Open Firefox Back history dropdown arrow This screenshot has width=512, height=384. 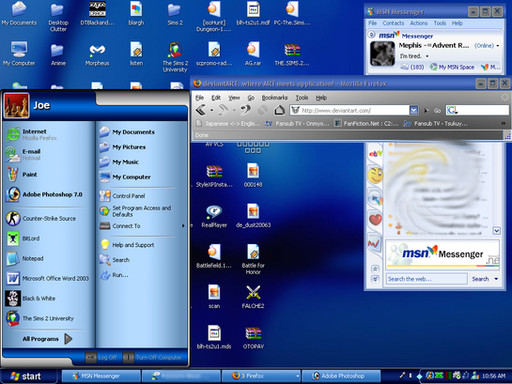pyautogui.click(x=212, y=110)
